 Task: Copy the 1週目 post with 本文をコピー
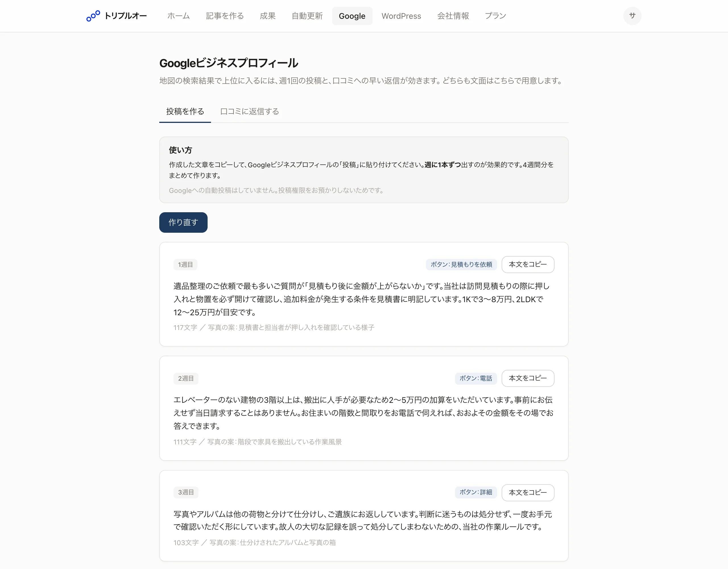(x=528, y=265)
